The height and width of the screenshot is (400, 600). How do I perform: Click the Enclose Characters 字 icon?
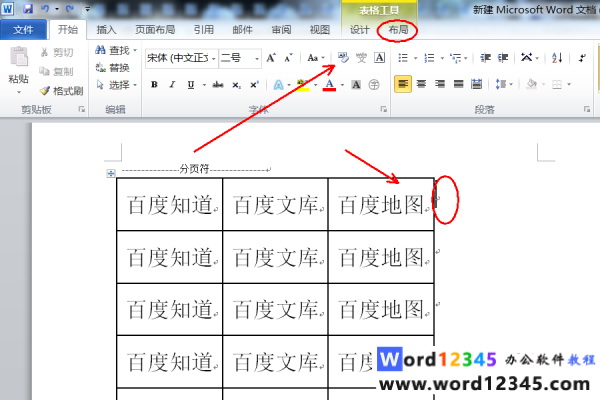[374, 85]
